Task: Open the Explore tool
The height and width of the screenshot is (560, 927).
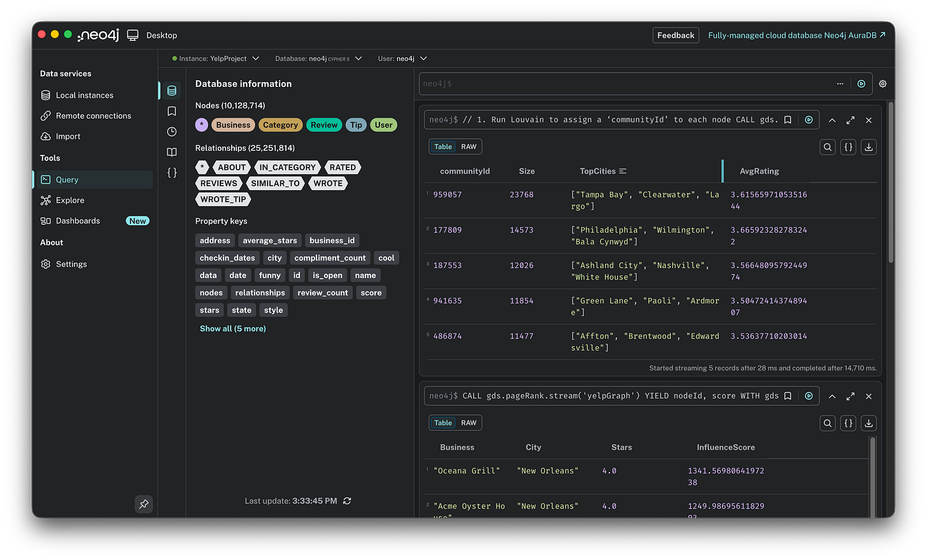Action: (x=93, y=200)
